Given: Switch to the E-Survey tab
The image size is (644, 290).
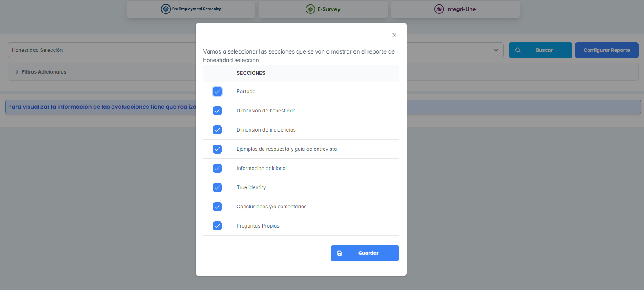Looking at the screenshot, I should (323, 9).
